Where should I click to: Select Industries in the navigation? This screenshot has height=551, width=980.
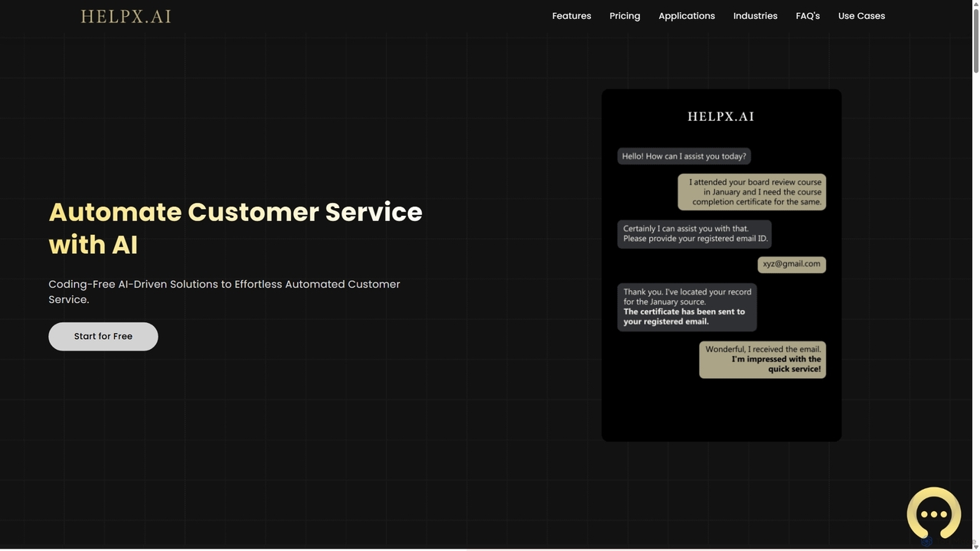click(x=756, y=16)
